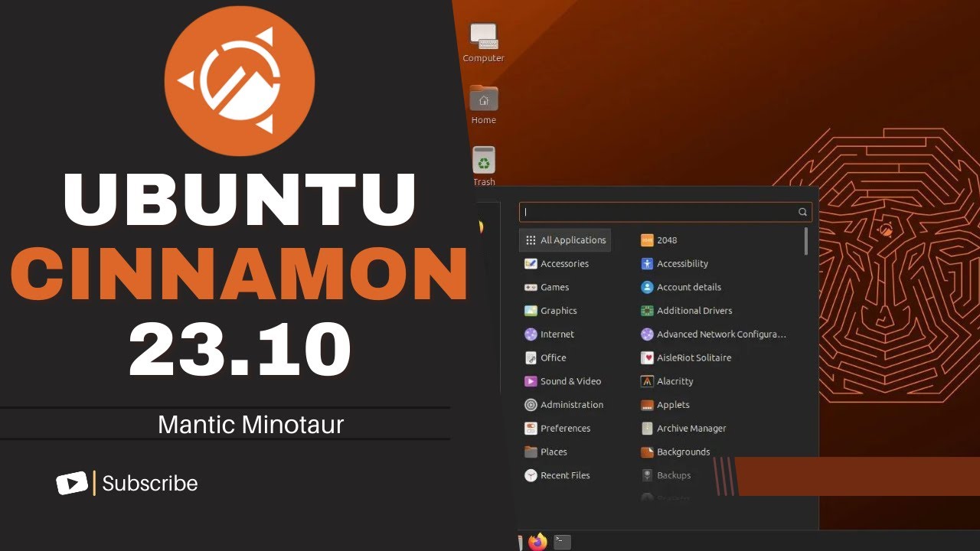980x551 pixels.
Task: Select the All Applications category
Action: point(565,240)
